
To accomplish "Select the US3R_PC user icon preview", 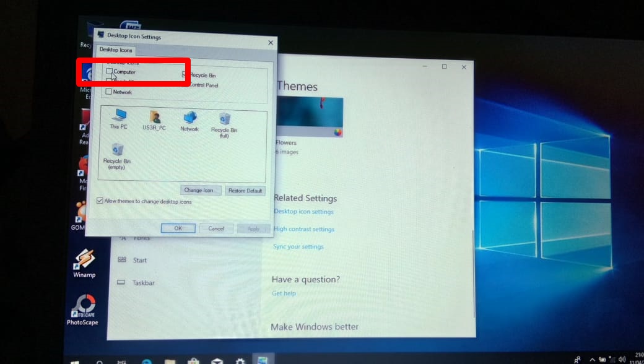I will coord(154,118).
